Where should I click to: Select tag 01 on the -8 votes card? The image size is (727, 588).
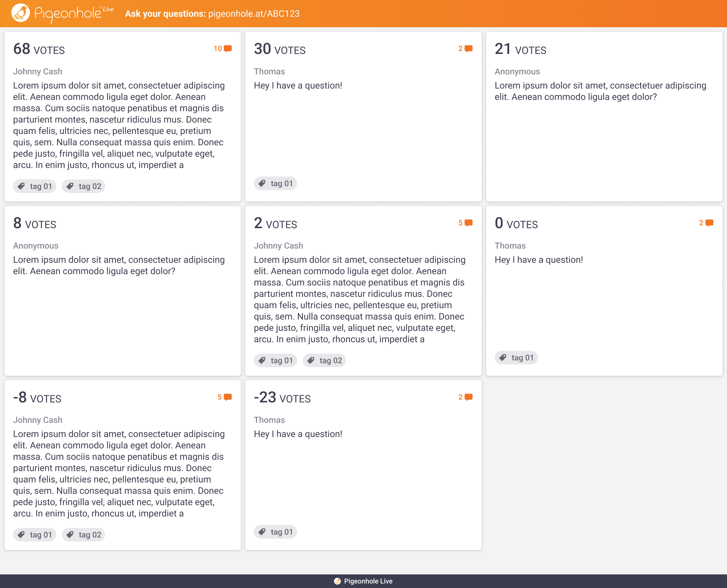point(35,534)
